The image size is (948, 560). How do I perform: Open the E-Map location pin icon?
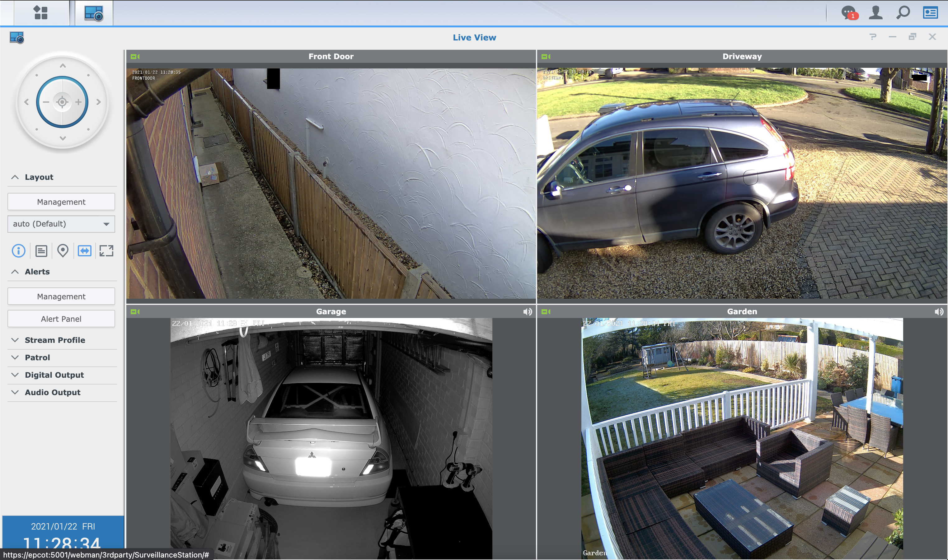[63, 250]
